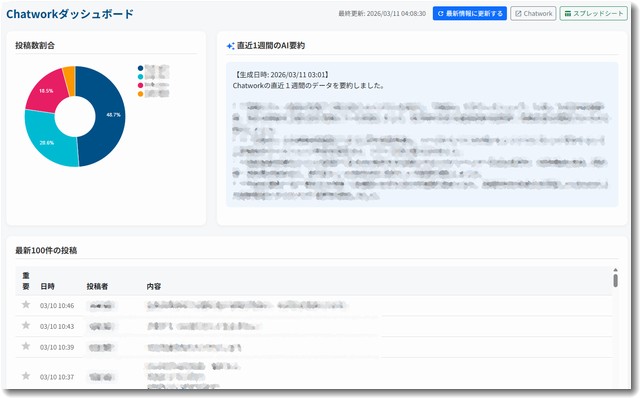Toggle the cyan legend item

tap(153, 76)
